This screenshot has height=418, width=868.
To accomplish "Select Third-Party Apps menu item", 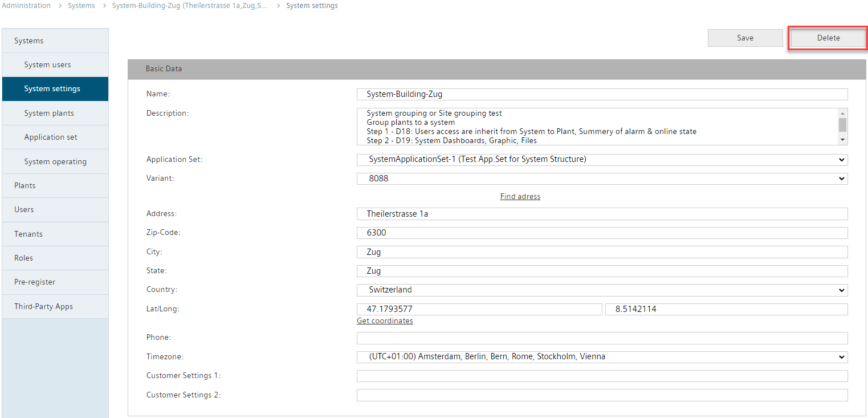I will click(43, 307).
